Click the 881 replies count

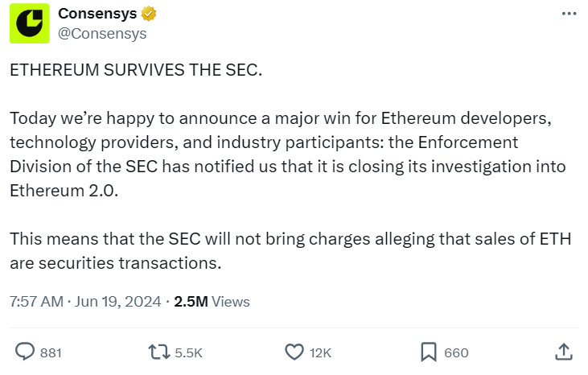pos(51,352)
